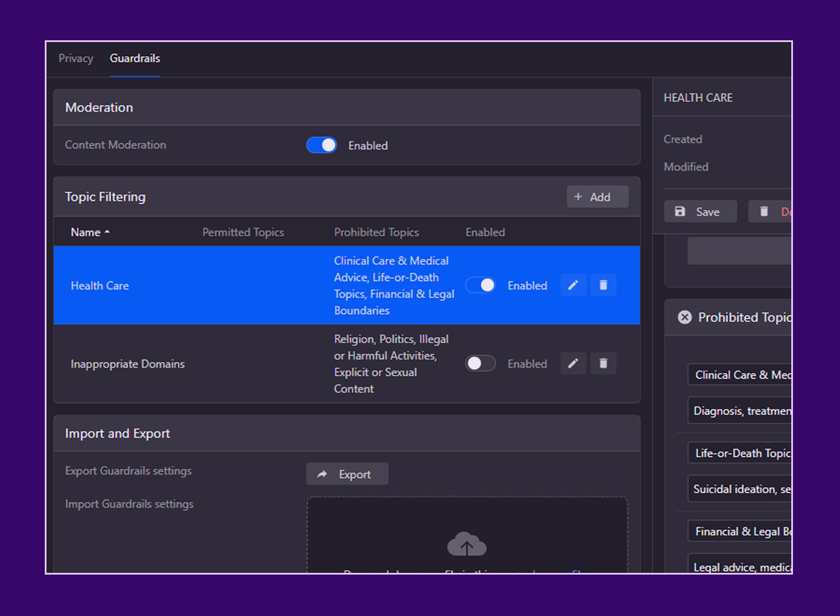Screen dimensions: 840x616
Task: Edit the Inappropriate Domains filter
Action: (573, 363)
